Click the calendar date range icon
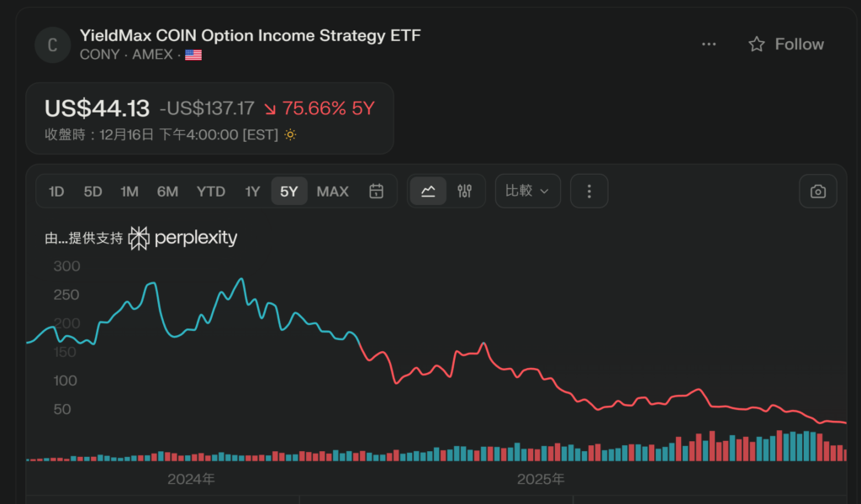This screenshot has width=861, height=504. click(377, 192)
